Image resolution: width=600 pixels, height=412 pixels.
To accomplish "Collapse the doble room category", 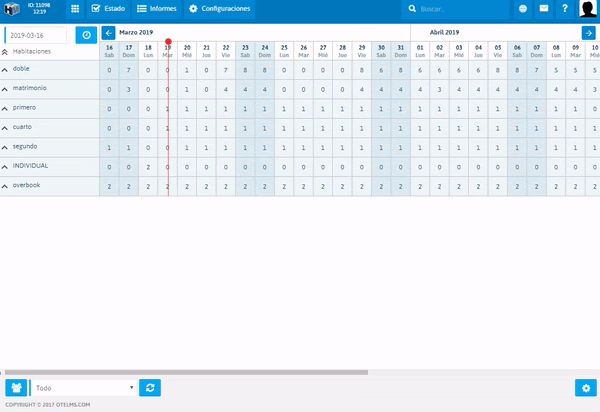I will point(4,70).
